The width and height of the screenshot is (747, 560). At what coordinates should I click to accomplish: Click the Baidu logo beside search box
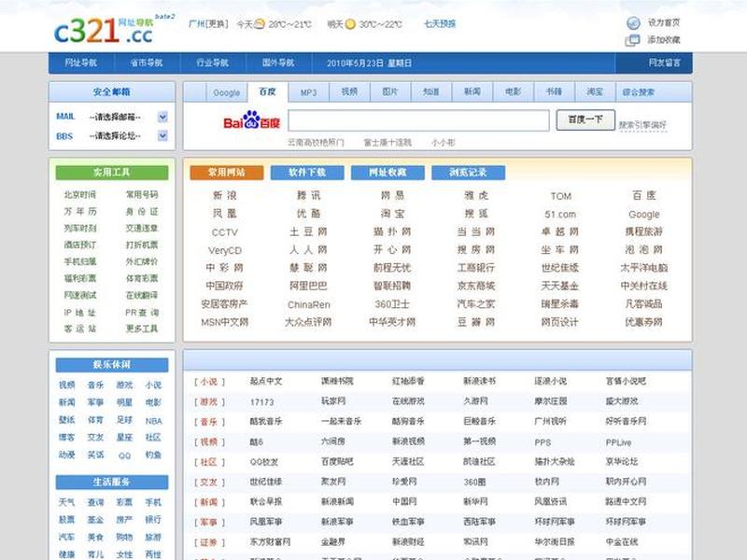251,120
